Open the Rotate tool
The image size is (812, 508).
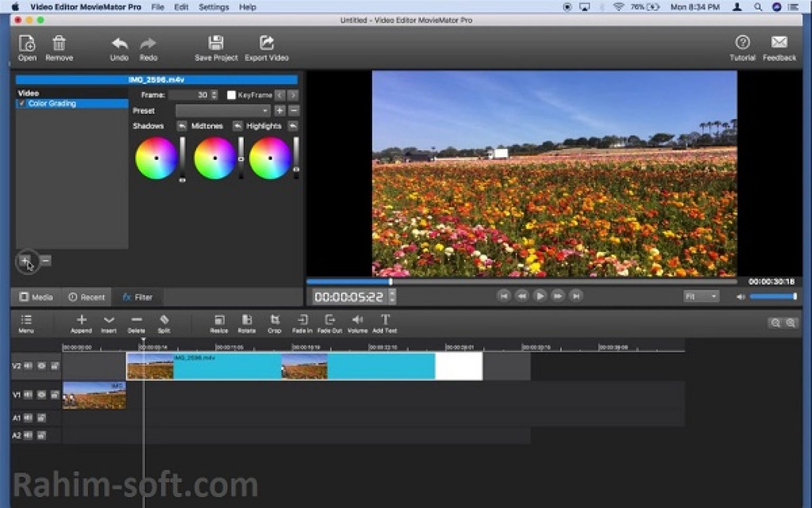(x=246, y=323)
